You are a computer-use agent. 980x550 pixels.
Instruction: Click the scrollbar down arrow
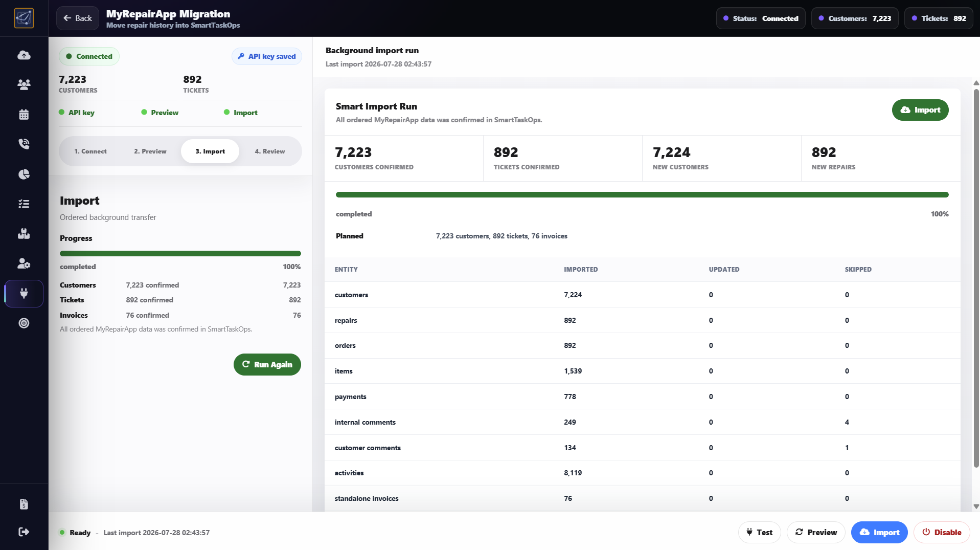(x=976, y=507)
